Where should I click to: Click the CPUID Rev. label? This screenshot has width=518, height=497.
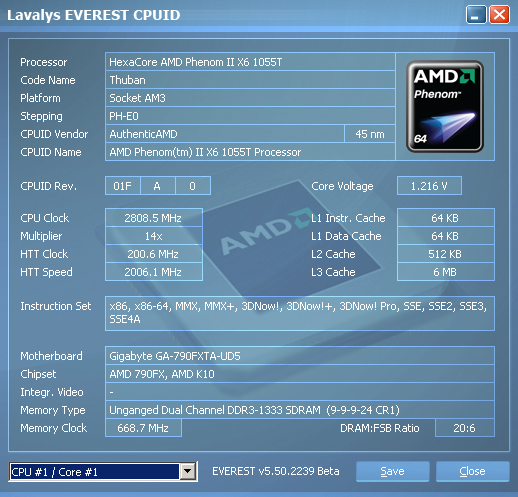(x=49, y=186)
